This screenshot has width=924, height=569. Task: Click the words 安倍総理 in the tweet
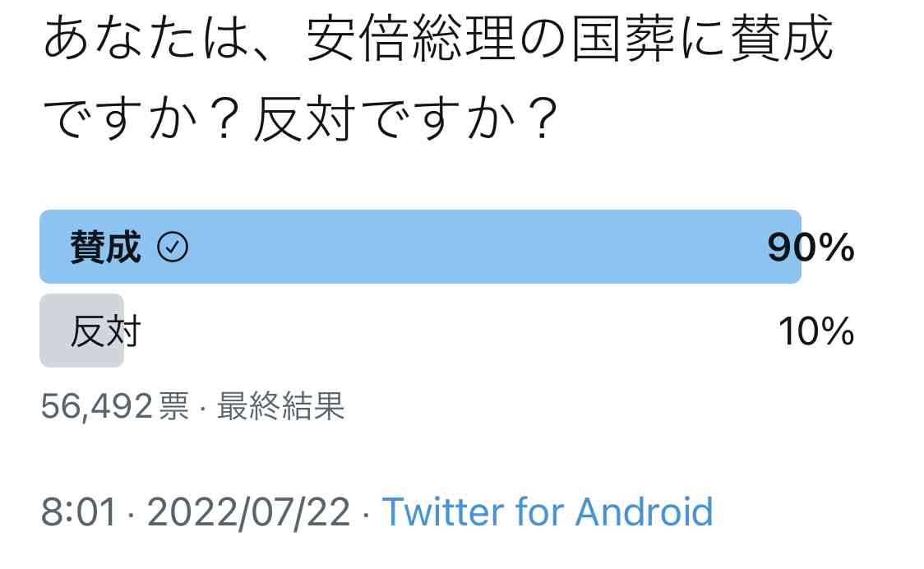point(411,38)
